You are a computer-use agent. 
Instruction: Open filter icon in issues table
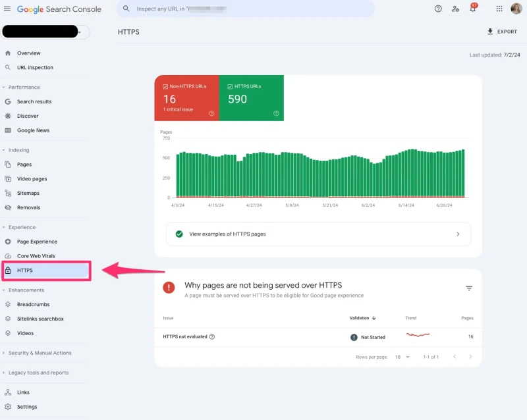tap(469, 288)
